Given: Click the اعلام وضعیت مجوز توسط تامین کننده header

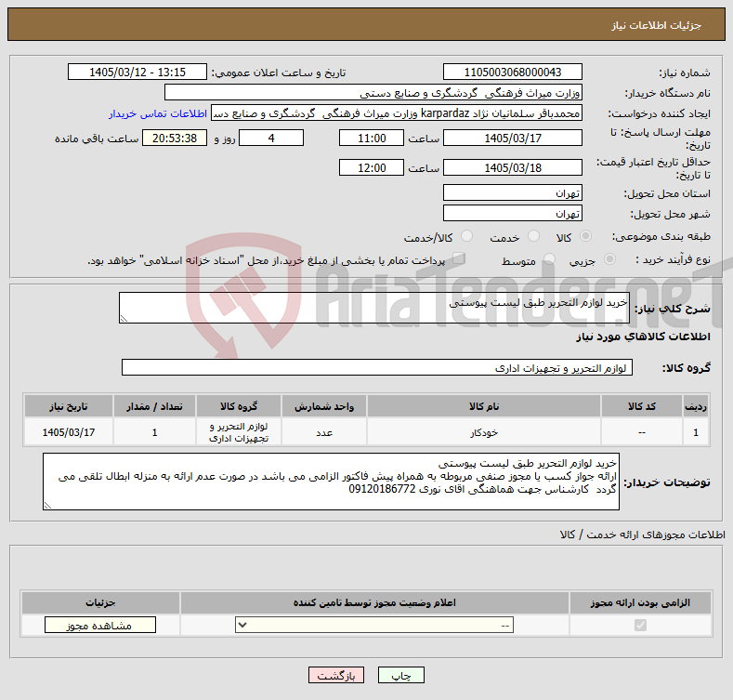Looking at the screenshot, I should (x=374, y=602).
